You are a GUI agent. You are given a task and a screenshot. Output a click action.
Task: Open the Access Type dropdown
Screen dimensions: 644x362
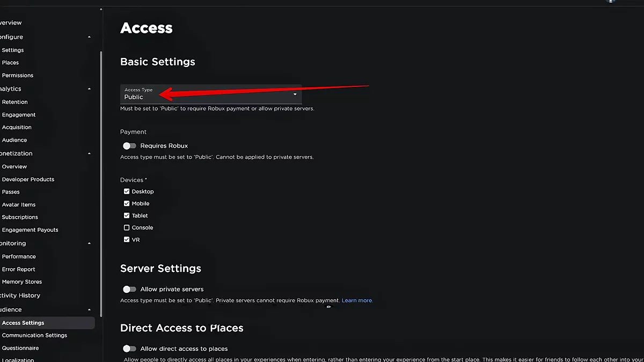210,94
